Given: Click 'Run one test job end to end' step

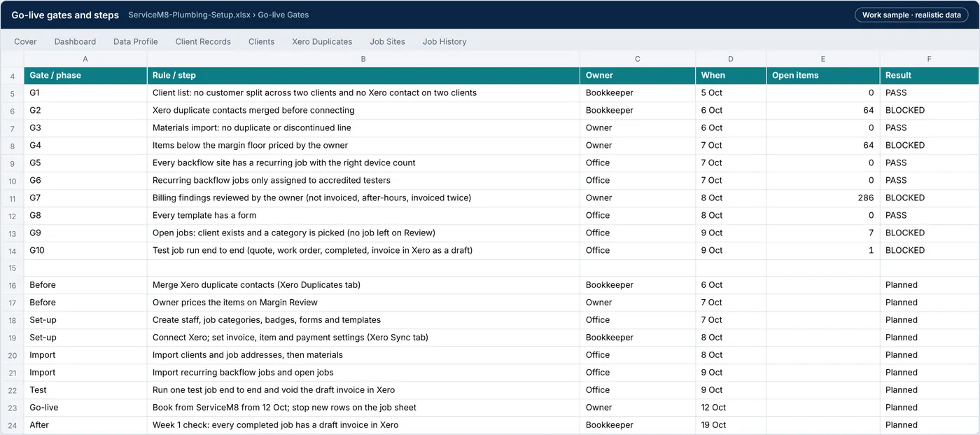Looking at the screenshot, I should click(x=363, y=390).
